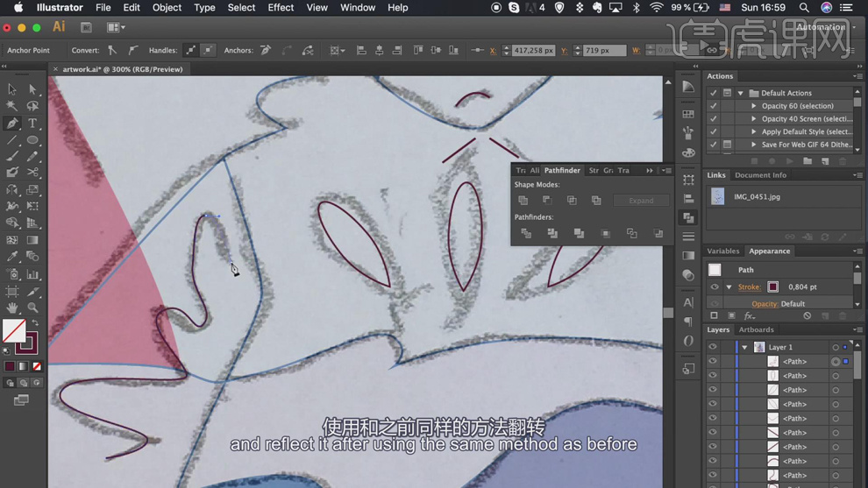Collapse the Default Actions folder
Viewport: 868px width, 488px height.
pyautogui.click(x=741, y=93)
